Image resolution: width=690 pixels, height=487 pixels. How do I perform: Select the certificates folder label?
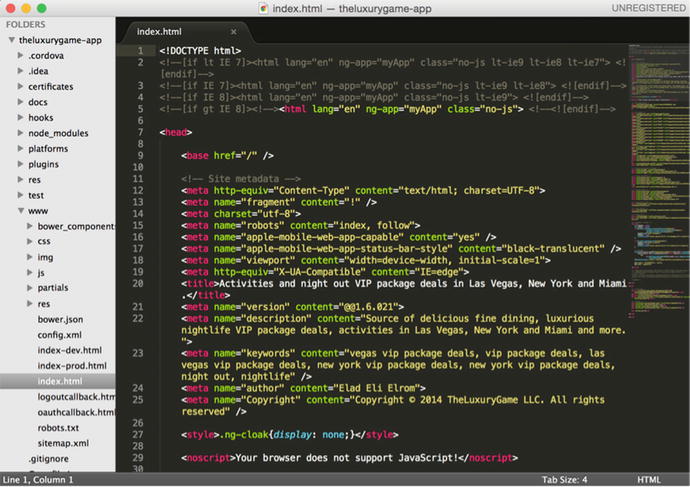tap(51, 87)
